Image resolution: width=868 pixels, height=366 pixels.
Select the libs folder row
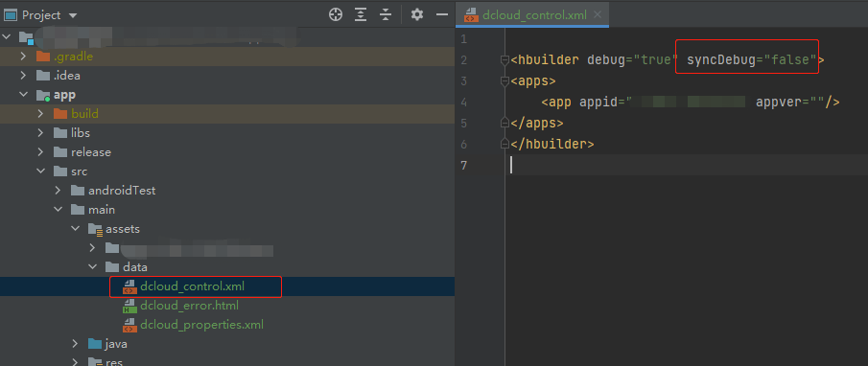(x=227, y=132)
